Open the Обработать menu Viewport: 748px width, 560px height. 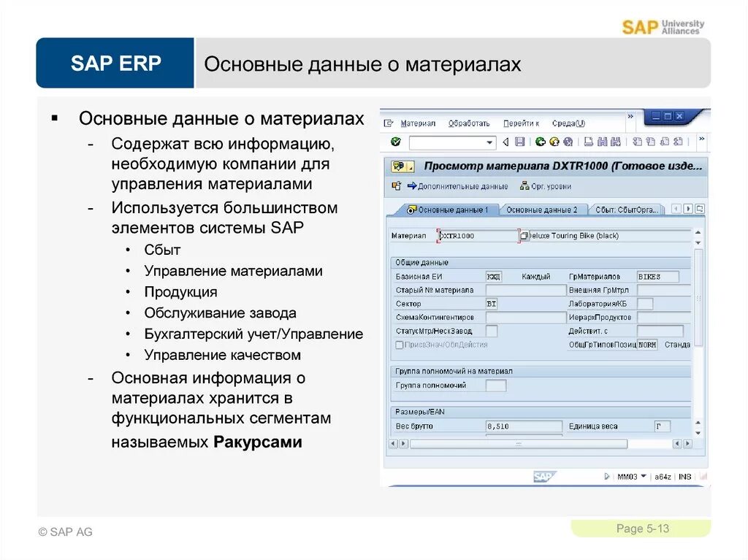click(x=469, y=123)
